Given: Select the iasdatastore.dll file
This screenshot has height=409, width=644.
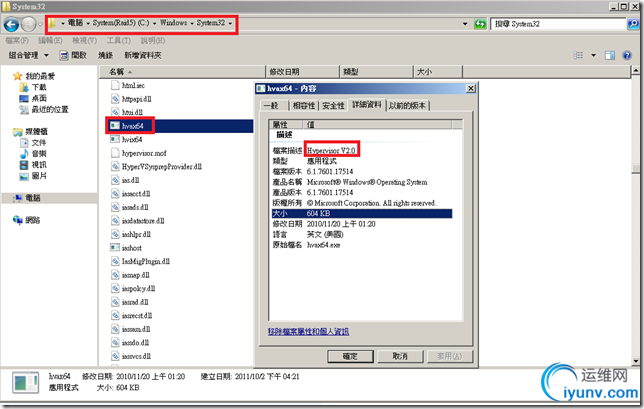Looking at the screenshot, I should (138, 221).
